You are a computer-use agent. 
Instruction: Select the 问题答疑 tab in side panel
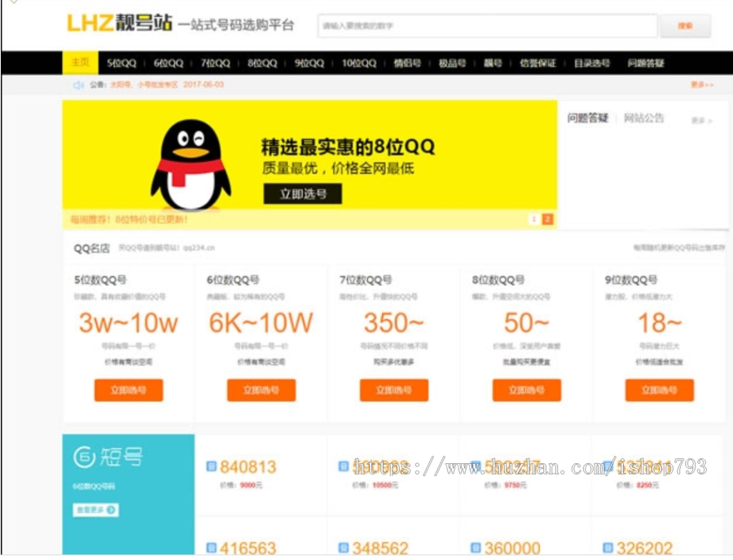point(587,118)
